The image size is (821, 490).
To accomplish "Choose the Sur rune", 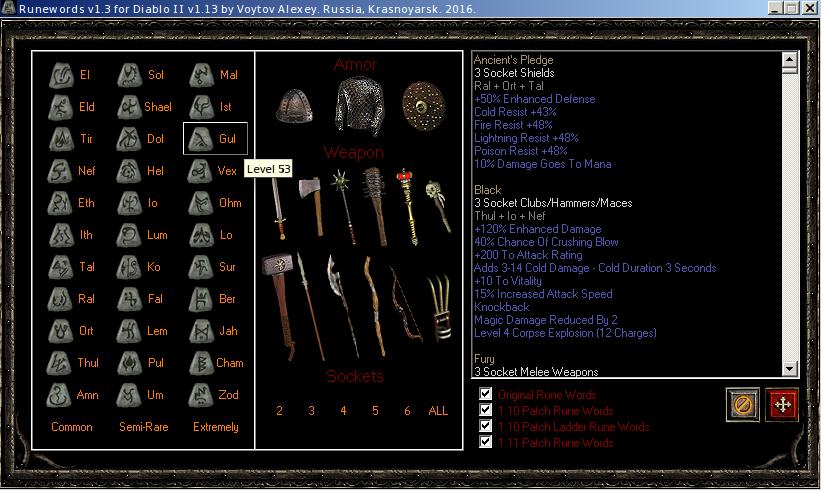I will point(201,267).
